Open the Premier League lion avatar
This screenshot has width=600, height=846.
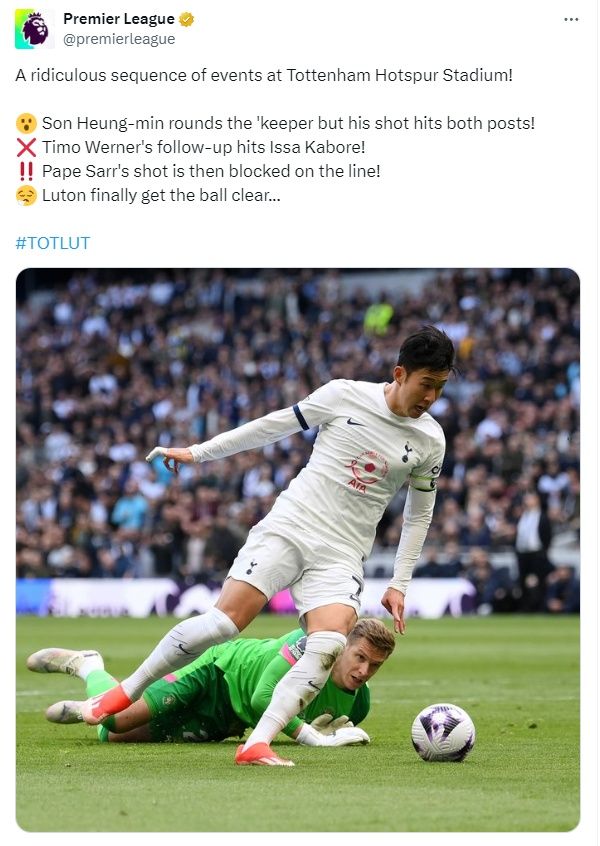(x=35, y=29)
